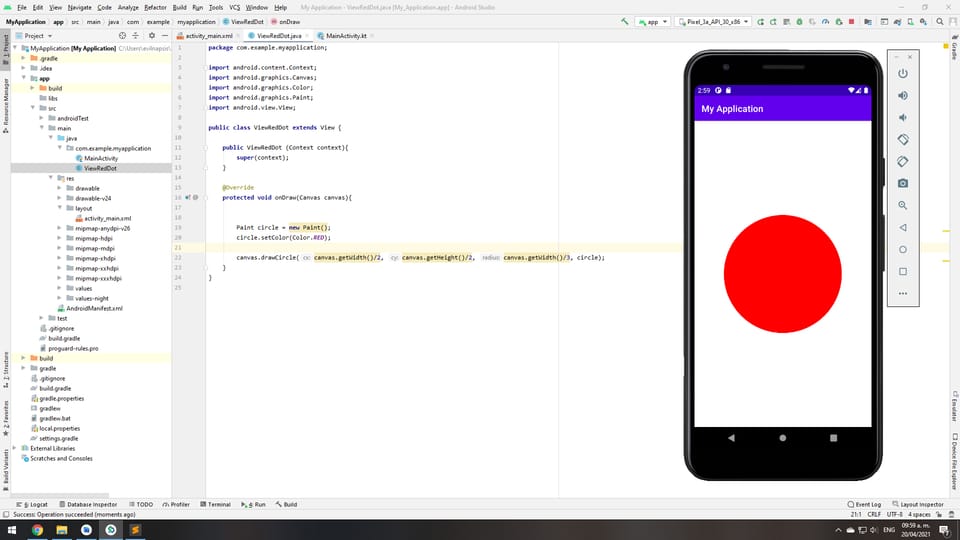Click the emulator zoom icon
The width and height of the screenshot is (960, 540).
(x=903, y=205)
